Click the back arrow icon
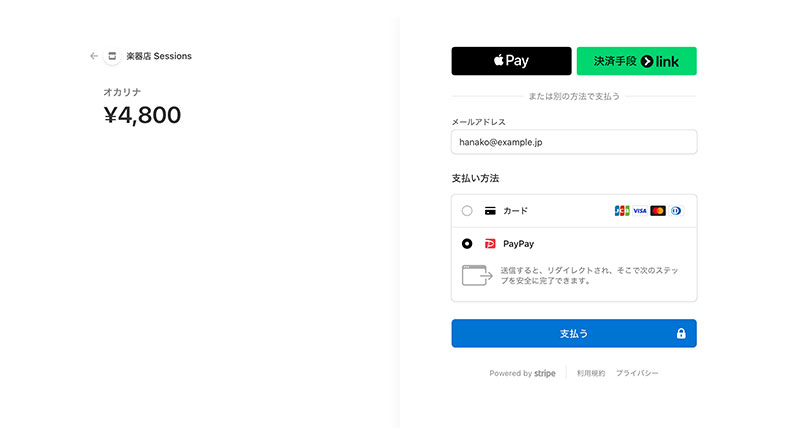 click(x=94, y=56)
